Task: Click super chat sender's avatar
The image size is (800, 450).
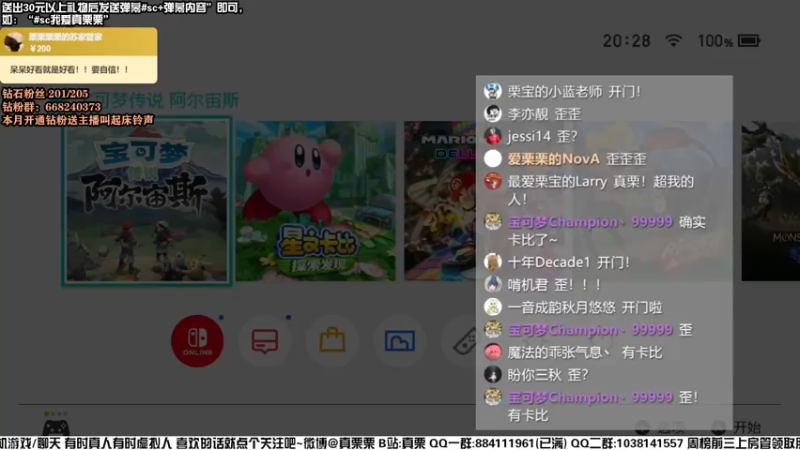Action: (x=14, y=42)
